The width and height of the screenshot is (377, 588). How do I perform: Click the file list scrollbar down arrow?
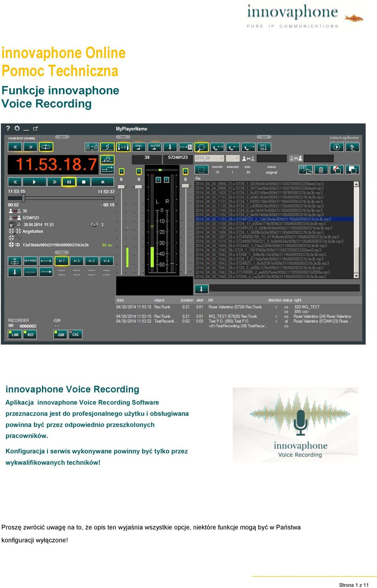(356, 276)
